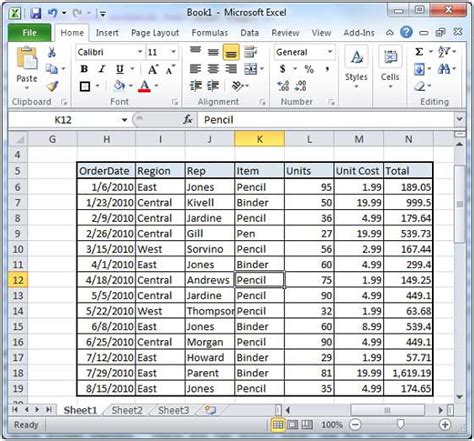
Task: Toggle Bottom Align highlighted button
Action: (231, 52)
